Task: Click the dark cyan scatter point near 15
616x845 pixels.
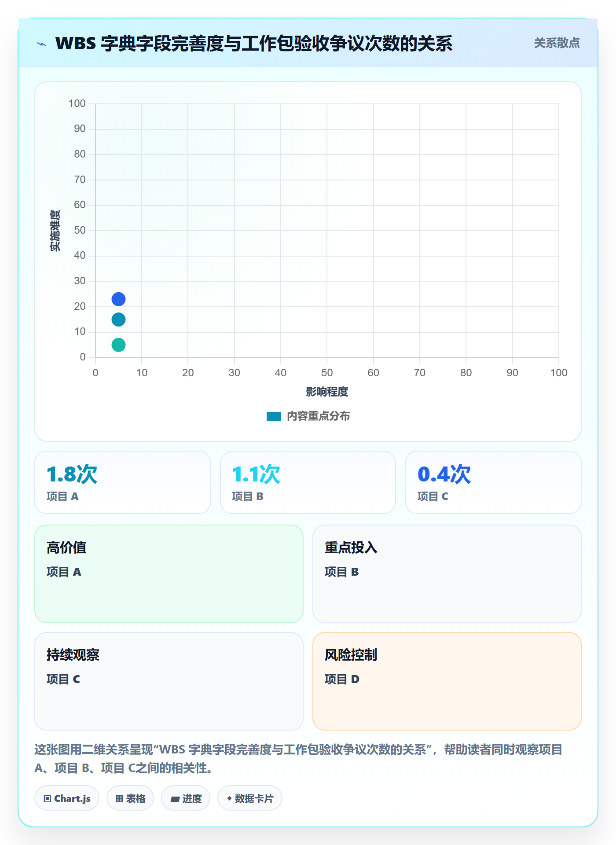Action: click(118, 320)
